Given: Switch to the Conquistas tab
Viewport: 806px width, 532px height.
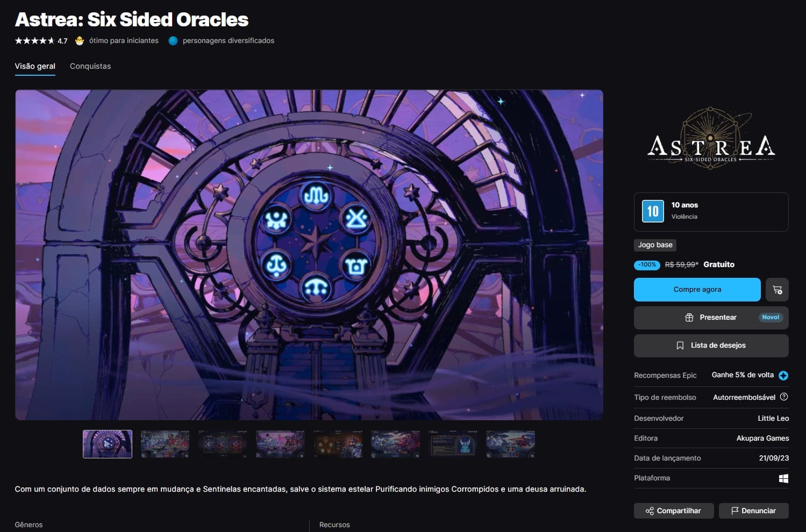Looking at the screenshot, I should click(x=90, y=66).
